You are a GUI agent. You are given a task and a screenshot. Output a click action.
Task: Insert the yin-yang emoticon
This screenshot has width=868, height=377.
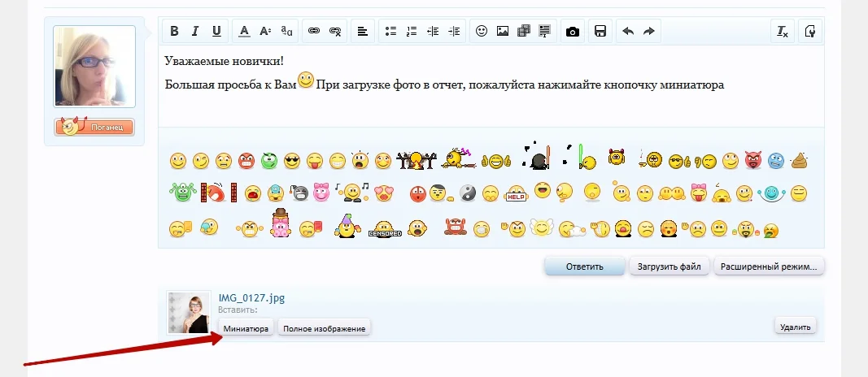(469, 193)
